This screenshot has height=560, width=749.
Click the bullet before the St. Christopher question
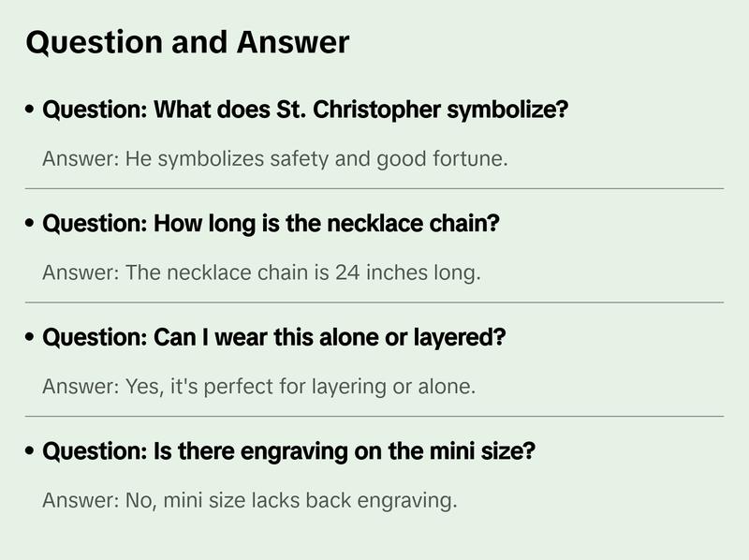click(31, 111)
